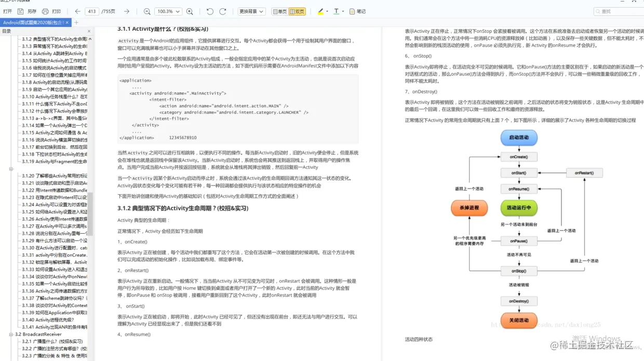Viewport: 644px width, 361px height.
Task: Open outline item 3.1.40 Activity进程优先级
Action: point(48,320)
